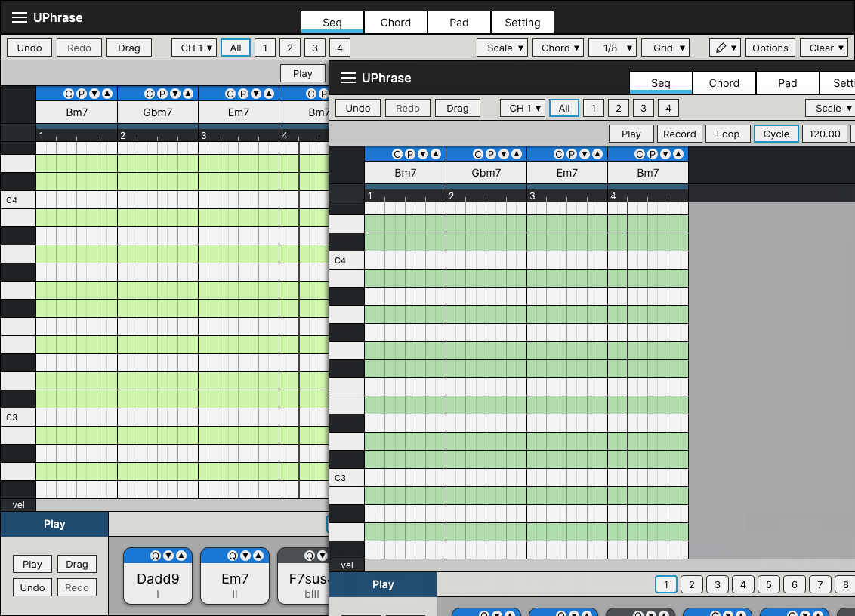Click the Q icon on the F7sus chord pad
This screenshot has height=616, width=855.
[x=309, y=556]
